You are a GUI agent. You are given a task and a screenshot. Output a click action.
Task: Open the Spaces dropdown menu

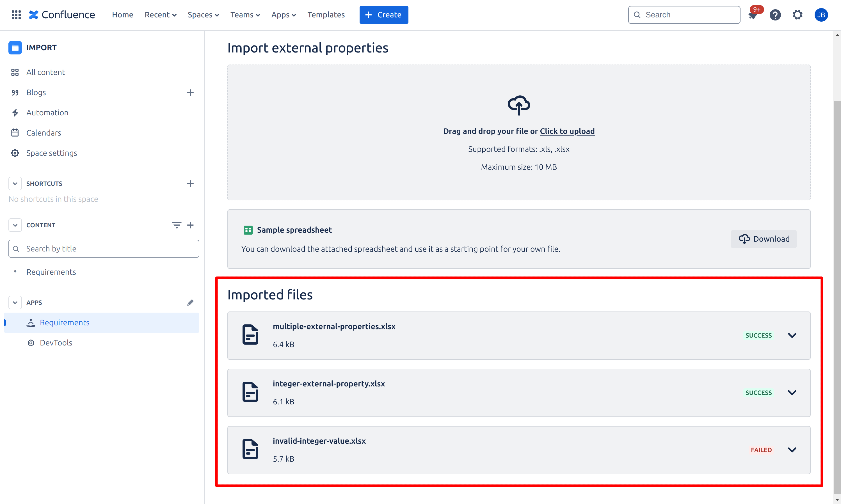pyautogui.click(x=203, y=15)
